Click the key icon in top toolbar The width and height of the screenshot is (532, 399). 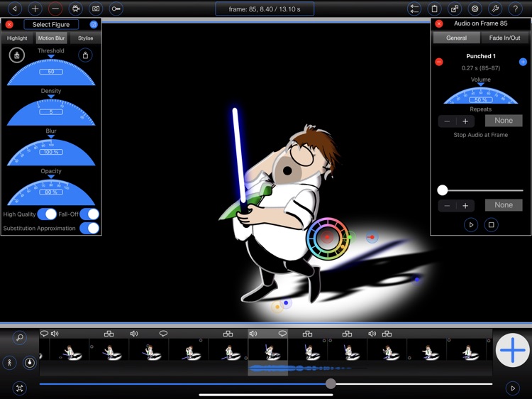pos(116,9)
